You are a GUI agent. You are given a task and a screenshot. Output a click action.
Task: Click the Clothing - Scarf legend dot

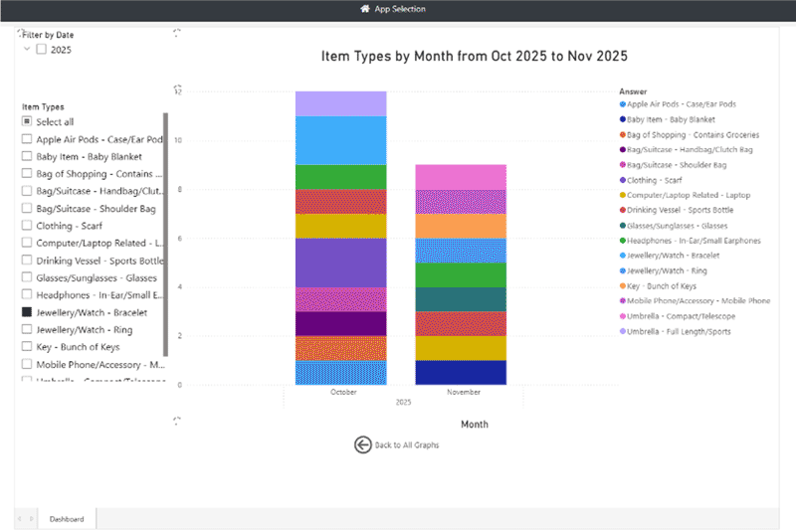click(623, 180)
